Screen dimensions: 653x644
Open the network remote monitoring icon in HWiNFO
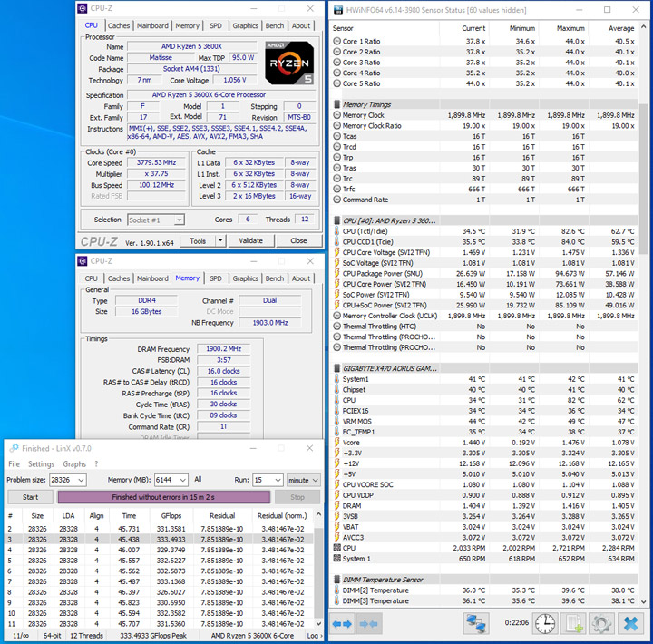[477, 624]
